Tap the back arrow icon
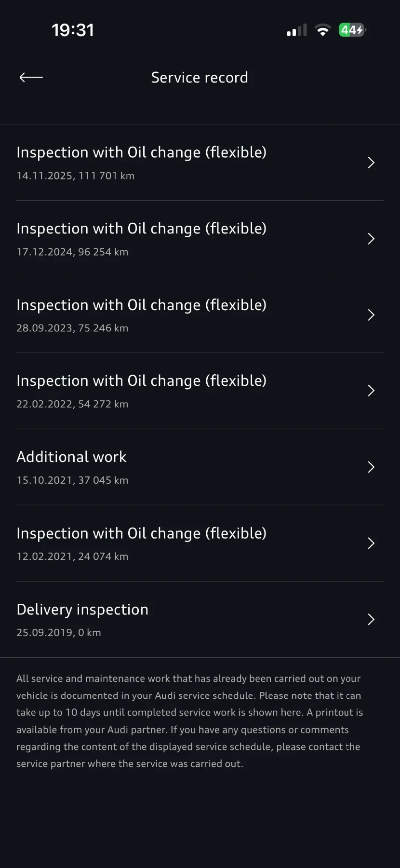 31,77
